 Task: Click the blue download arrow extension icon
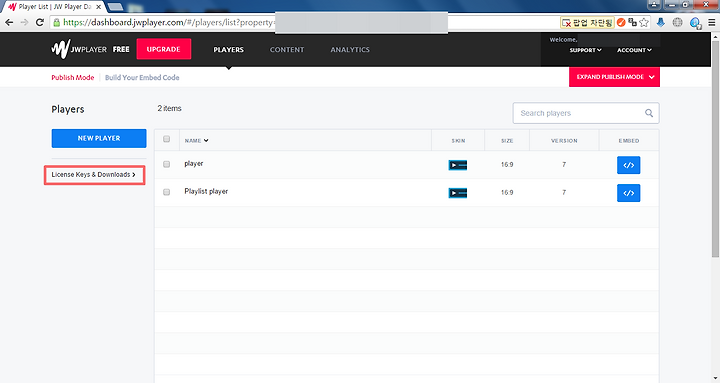pos(661,22)
